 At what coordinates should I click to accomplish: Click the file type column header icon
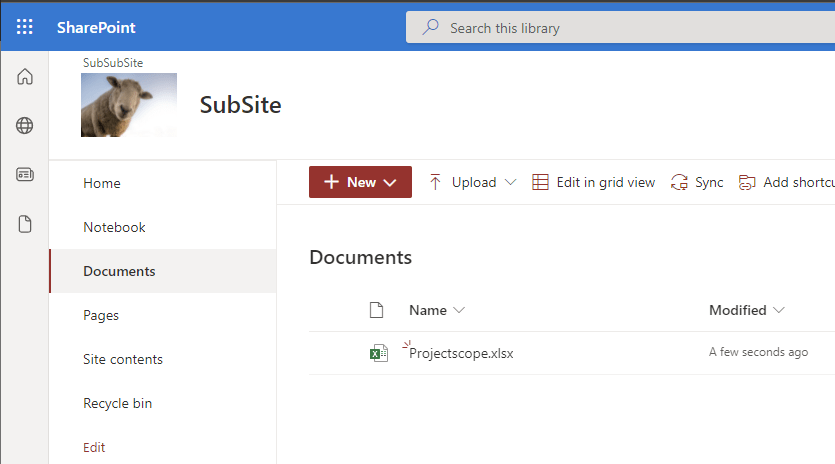(x=377, y=310)
